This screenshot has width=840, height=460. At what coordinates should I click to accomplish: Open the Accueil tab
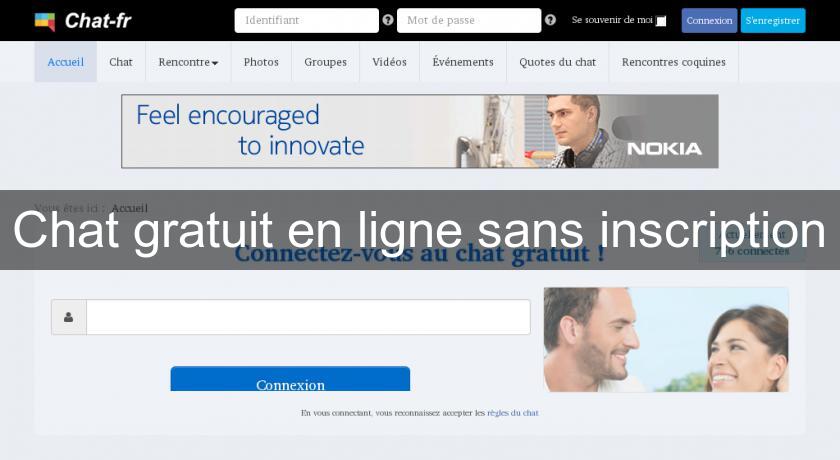(x=65, y=62)
